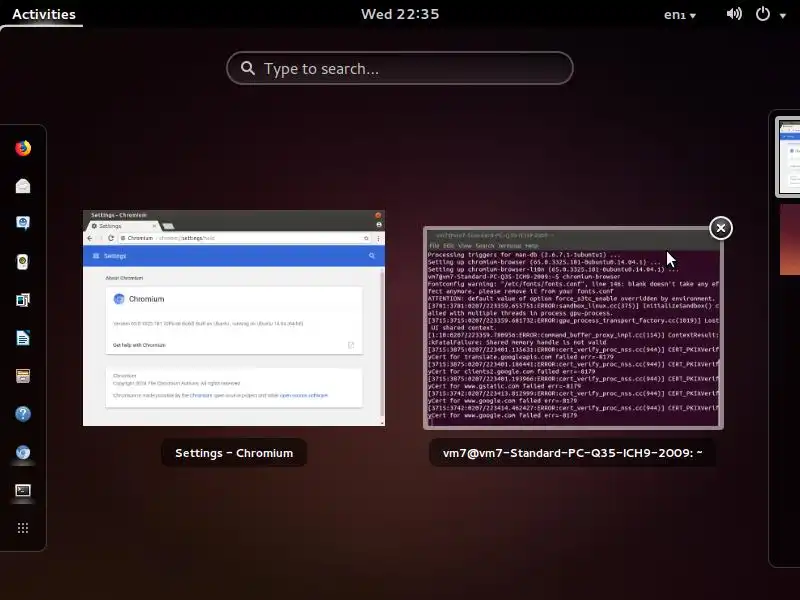Open the Help question mark icon

23,414
